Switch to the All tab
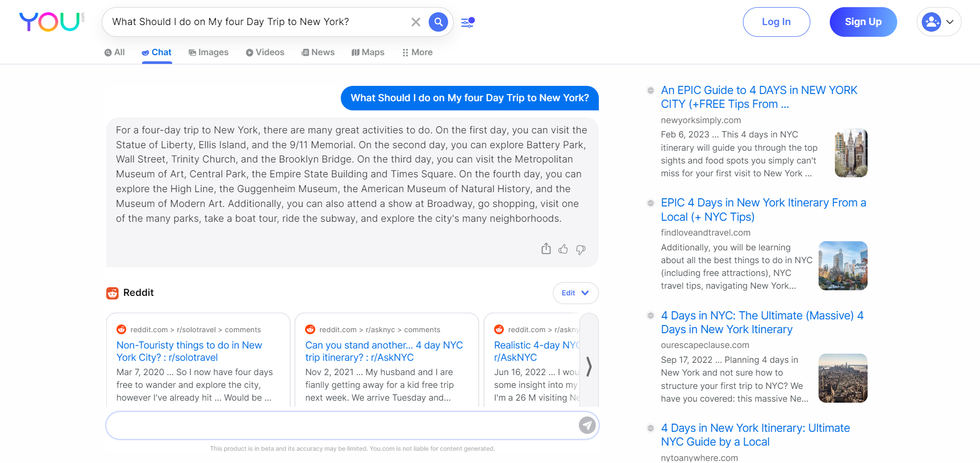Image resolution: width=980 pixels, height=463 pixels. click(x=114, y=52)
